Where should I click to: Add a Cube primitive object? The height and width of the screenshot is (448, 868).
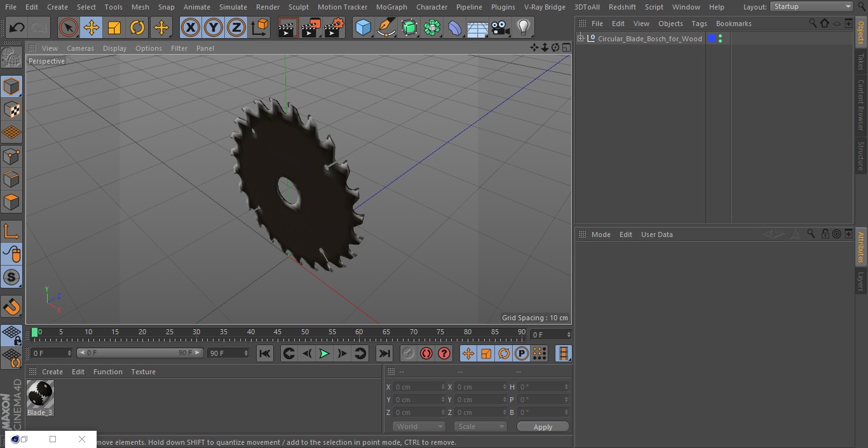pos(363,28)
